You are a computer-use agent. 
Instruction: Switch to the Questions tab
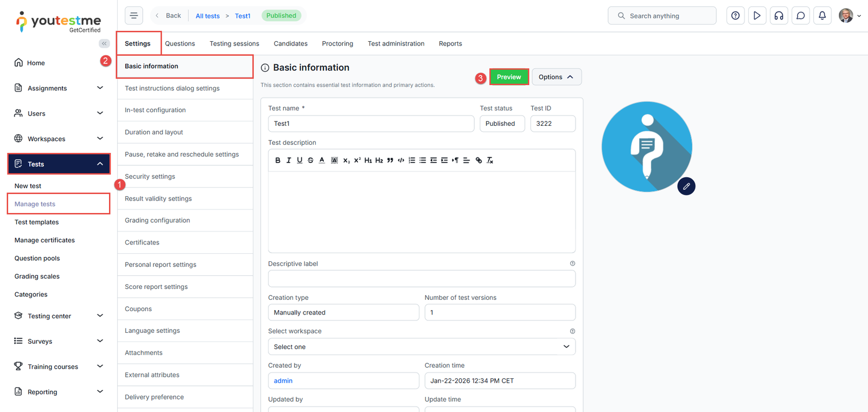180,44
